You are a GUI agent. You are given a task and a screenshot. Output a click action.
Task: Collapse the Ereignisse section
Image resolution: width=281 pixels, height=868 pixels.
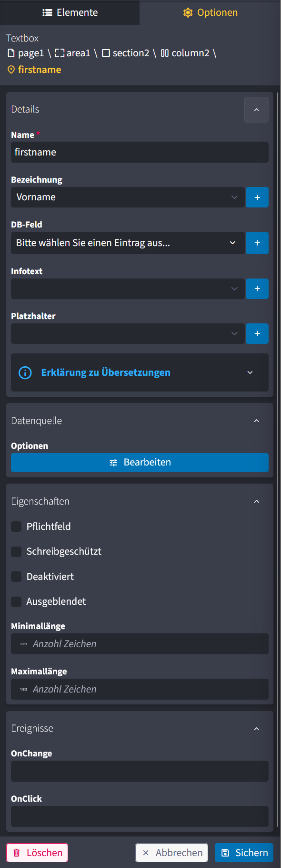(x=256, y=729)
